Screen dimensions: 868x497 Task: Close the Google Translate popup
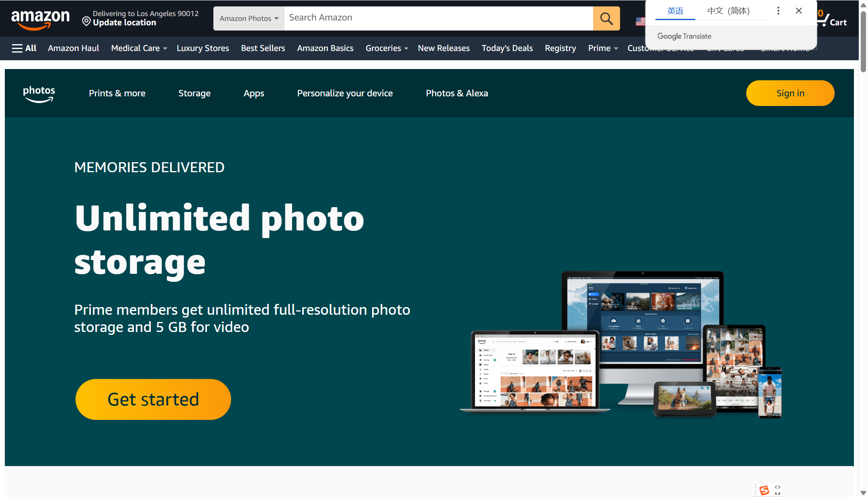[798, 11]
